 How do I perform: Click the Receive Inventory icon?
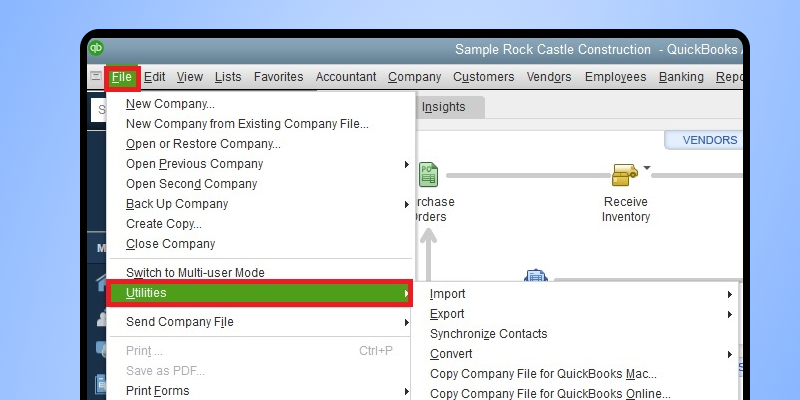[624, 175]
